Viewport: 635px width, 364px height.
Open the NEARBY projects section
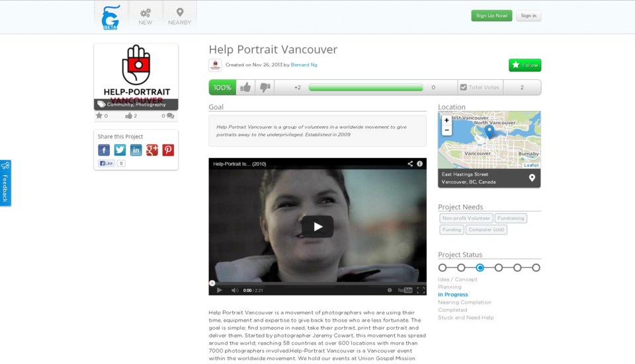tap(179, 17)
